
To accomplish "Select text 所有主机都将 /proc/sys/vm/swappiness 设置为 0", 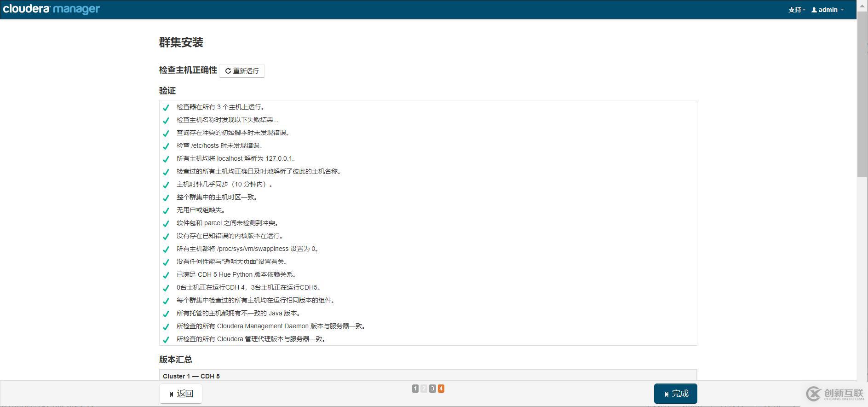I will 248,249.
